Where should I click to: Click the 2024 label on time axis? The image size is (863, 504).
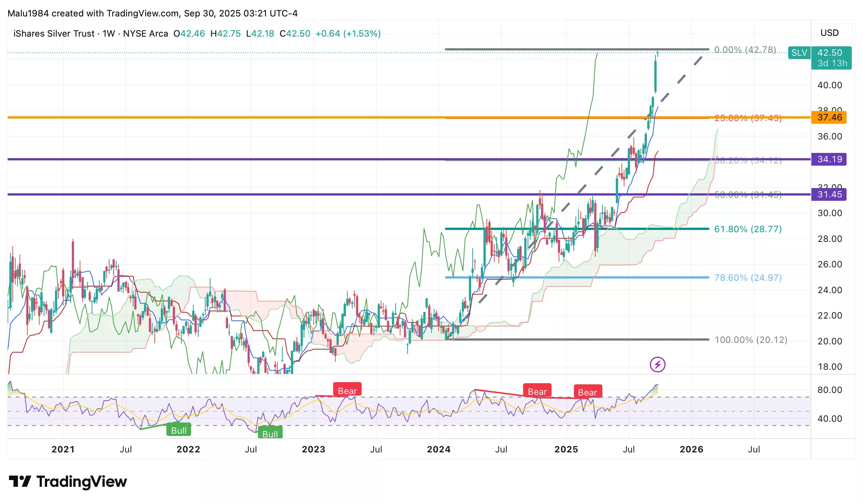[439, 449]
